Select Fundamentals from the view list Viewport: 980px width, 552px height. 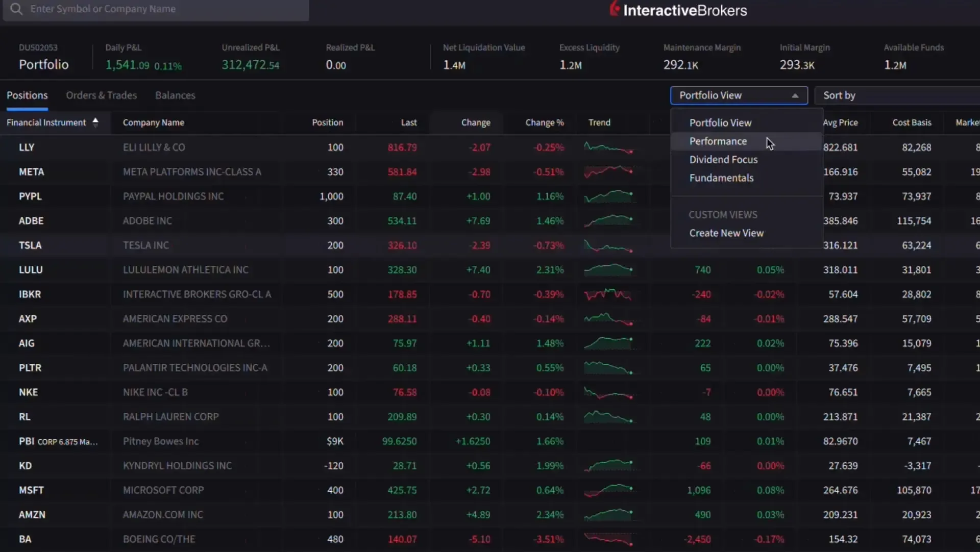pyautogui.click(x=721, y=178)
